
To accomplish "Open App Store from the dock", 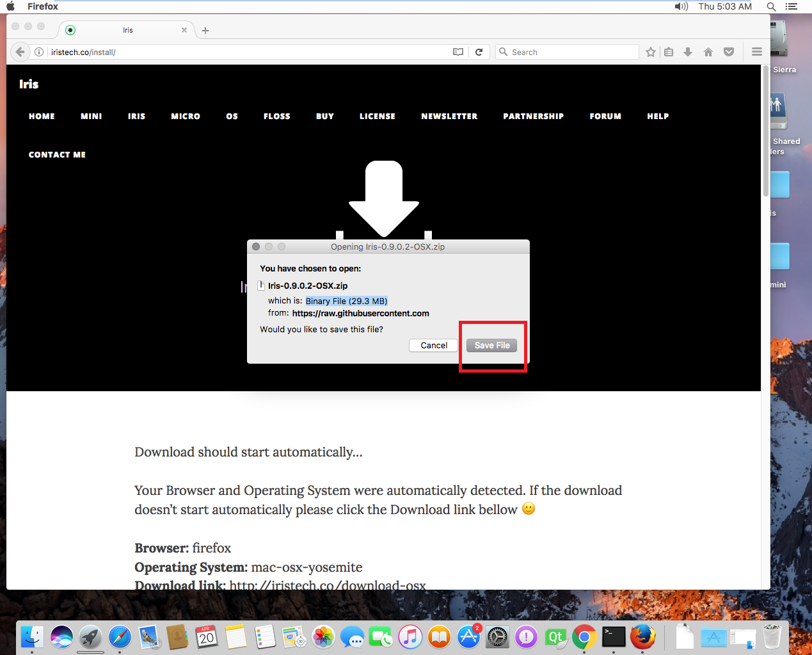I will (x=468, y=637).
